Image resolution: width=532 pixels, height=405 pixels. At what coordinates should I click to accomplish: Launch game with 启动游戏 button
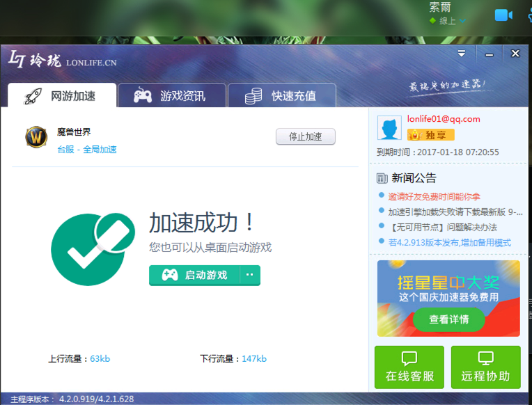tap(194, 275)
